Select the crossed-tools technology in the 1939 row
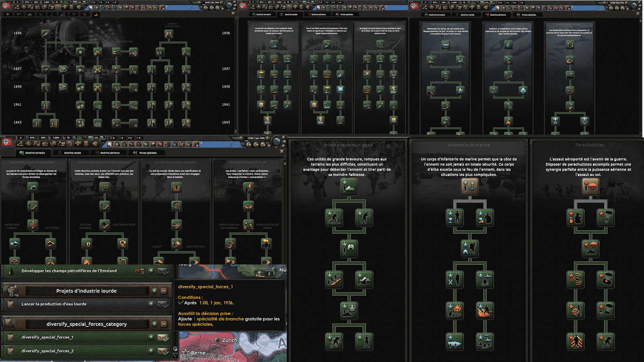This screenshot has width=644, height=362. (x=97, y=87)
